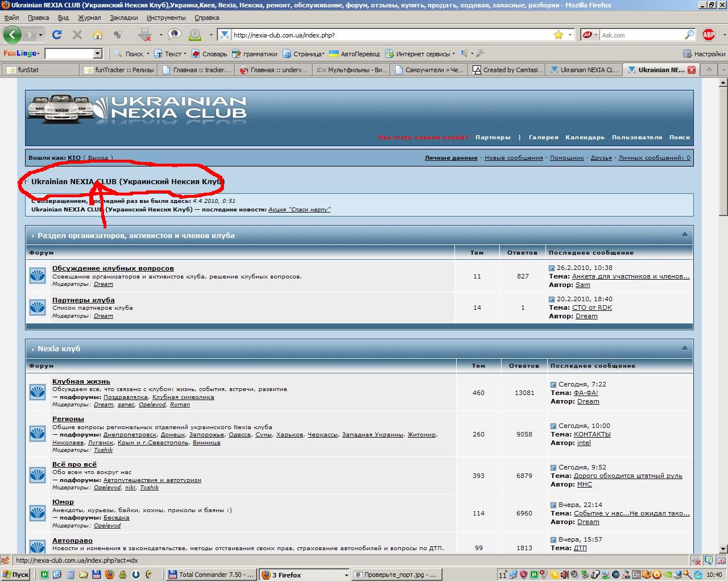
Task: Click the Выход logout link
Action: point(98,157)
